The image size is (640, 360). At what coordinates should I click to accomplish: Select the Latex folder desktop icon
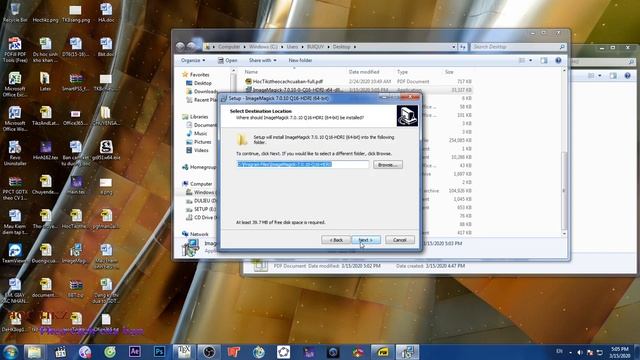[x=45, y=82]
